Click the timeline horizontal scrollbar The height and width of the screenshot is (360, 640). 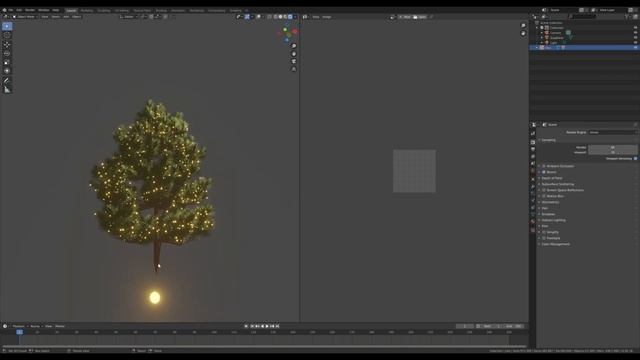tap(263, 346)
